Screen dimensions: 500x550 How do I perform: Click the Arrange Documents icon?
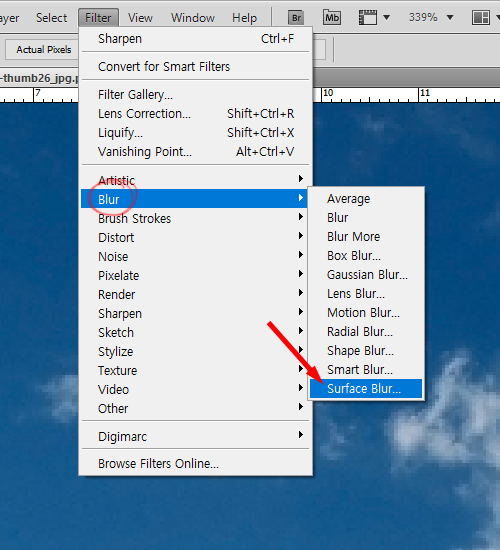coord(481,17)
